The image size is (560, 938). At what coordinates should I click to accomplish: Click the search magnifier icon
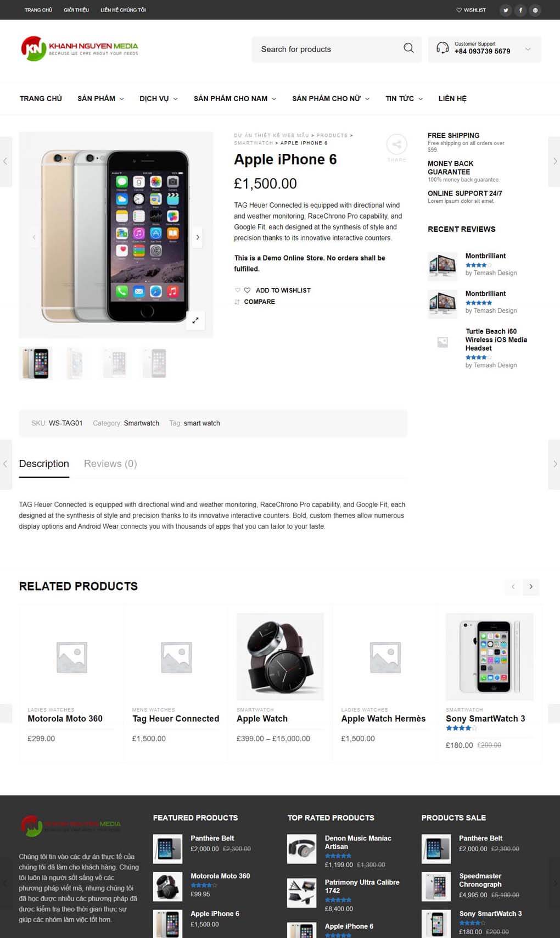pos(408,48)
